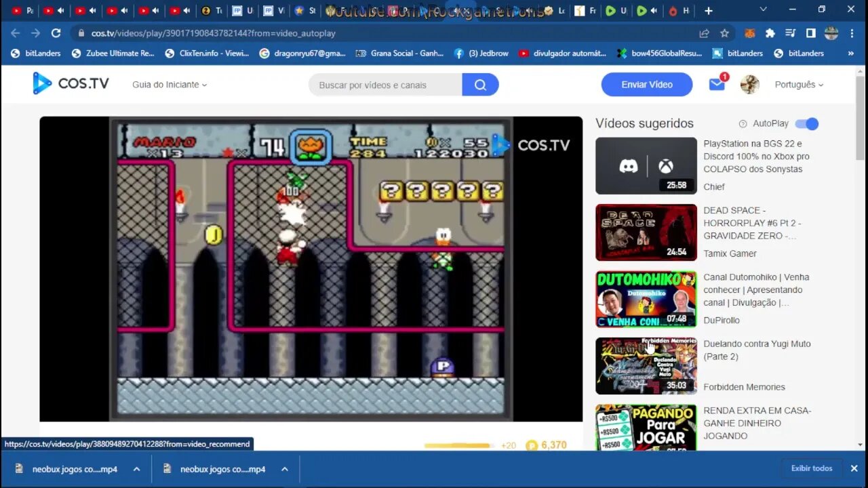
Task: Open the COS.TV user avatar
Action: [749, 84]
